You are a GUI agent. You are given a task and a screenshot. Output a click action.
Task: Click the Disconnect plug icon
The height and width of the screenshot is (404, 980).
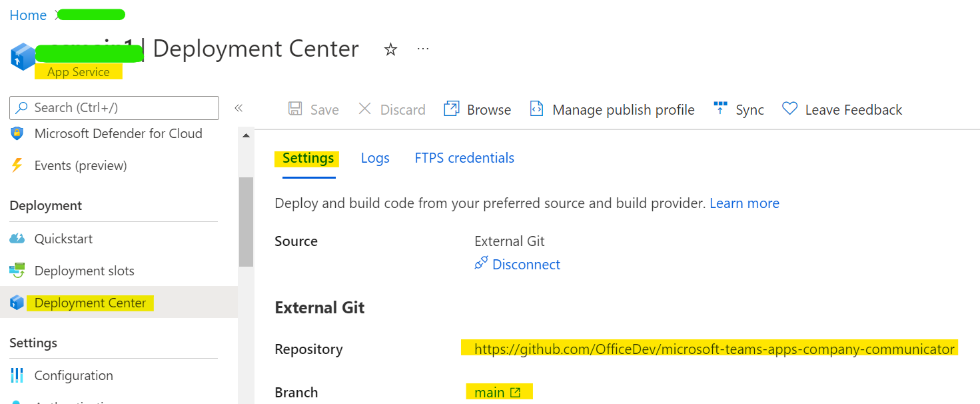(481, 264)
